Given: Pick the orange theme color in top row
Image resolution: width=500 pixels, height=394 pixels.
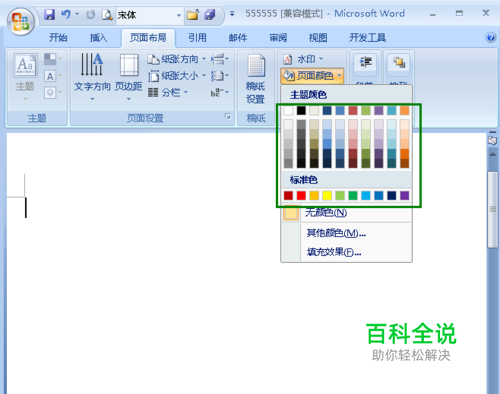Looking at the screenshot, I should 405,110.
